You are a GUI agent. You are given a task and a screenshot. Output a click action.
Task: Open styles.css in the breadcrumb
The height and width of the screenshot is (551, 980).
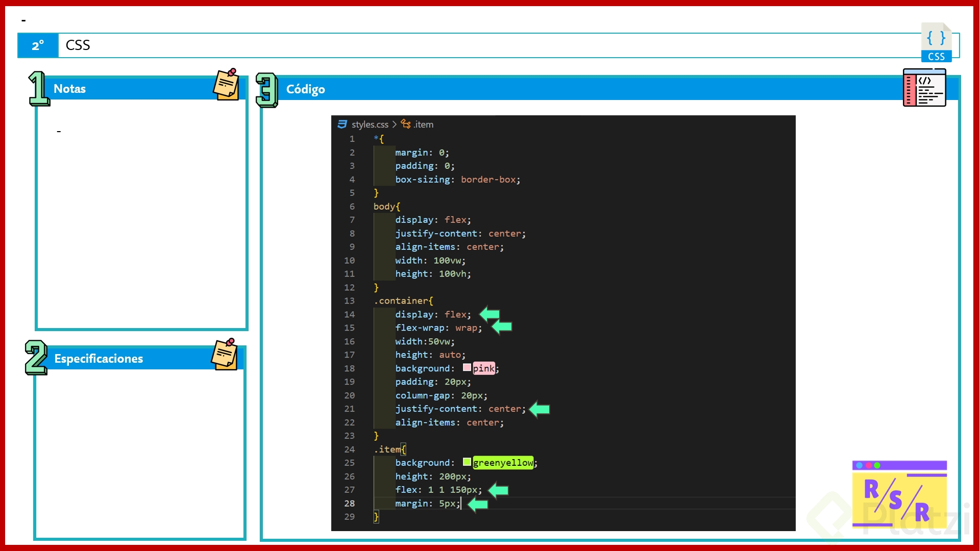click(x=370, y=124)
